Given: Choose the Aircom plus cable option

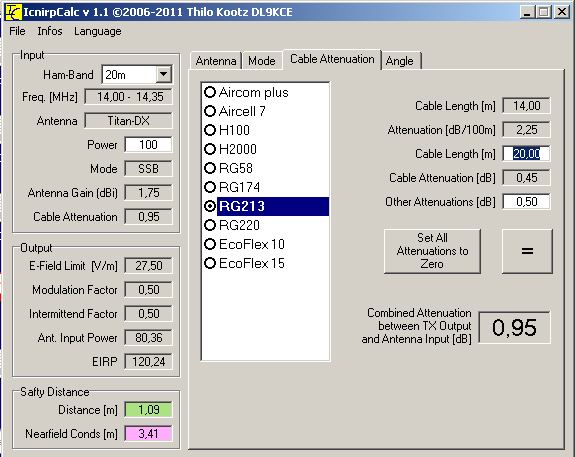Looking at the screenshot, I should (210, 92).
